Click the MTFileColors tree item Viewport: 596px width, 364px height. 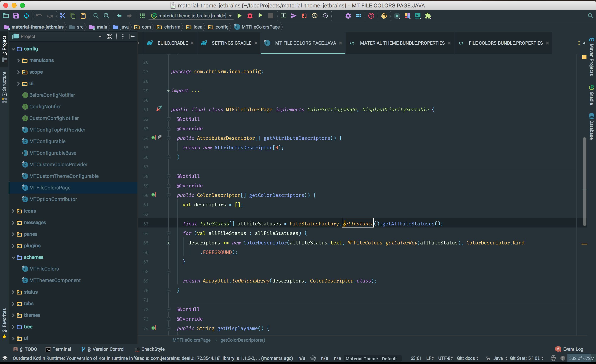(x=44, y=268)
